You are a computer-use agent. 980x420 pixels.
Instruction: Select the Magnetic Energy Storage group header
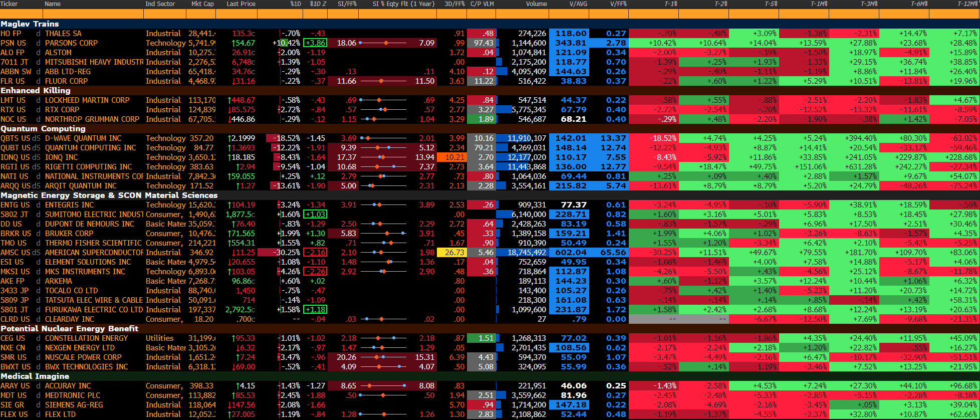point(109,195)
